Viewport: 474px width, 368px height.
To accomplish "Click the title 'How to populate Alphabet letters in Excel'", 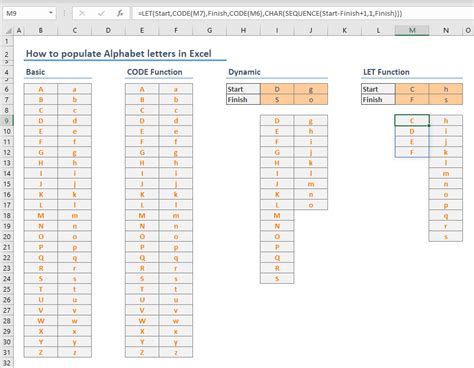I will [119, 54].
